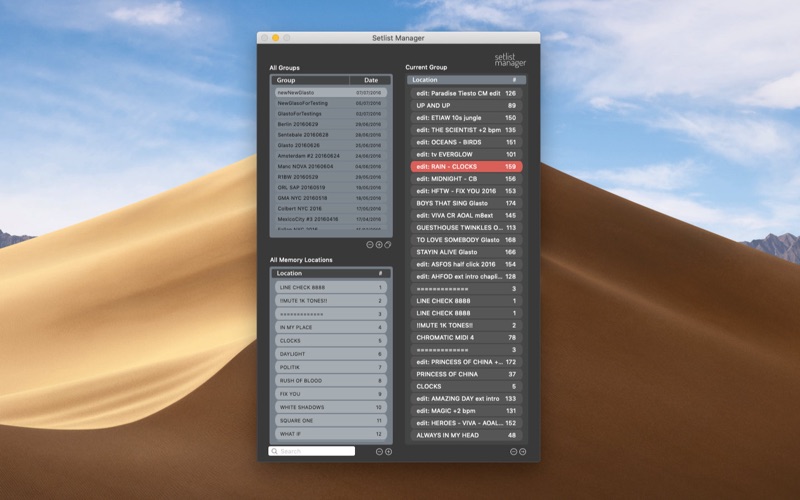Select the Berlin 20160629 group
800x500 pixels.
click(331, 124)
